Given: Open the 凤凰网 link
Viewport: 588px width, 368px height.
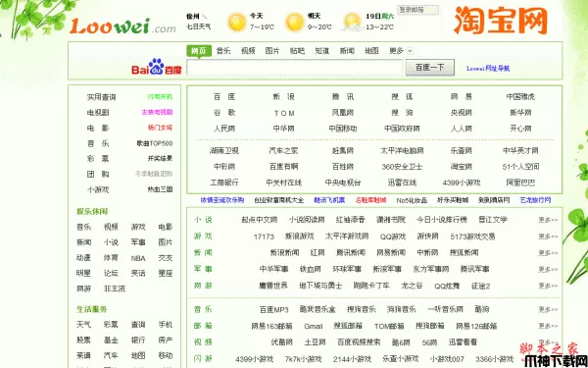Looking at the screenshot, I should tap(343, 113).
